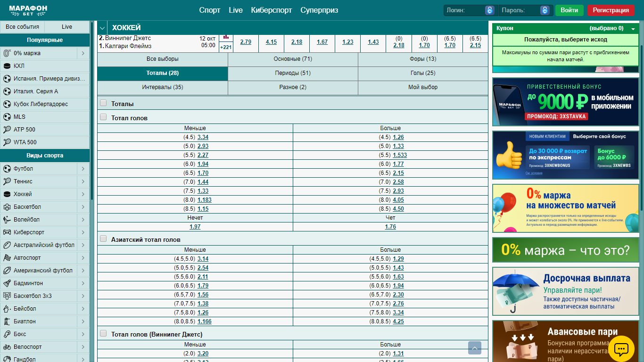
Task: Expand the Теннис sport arrow
Action: (x=83, y=181)
